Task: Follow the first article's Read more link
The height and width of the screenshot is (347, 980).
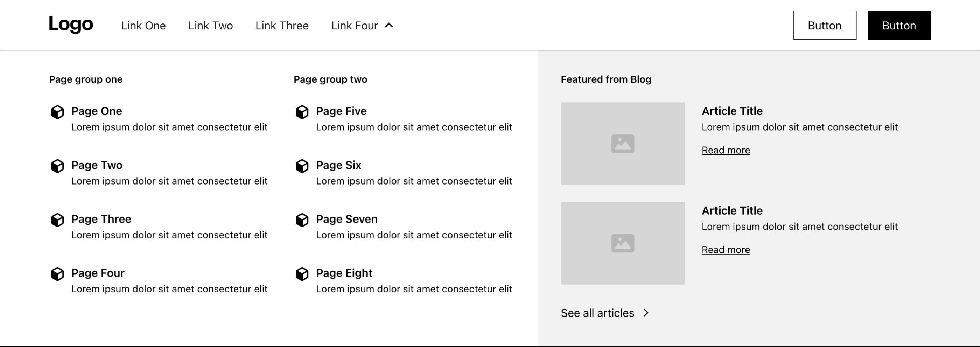Action: 726,150
